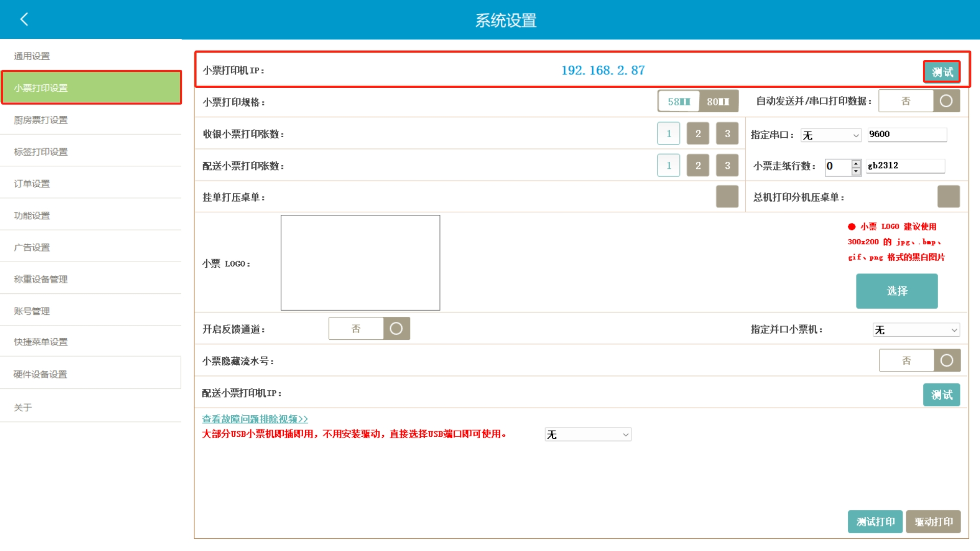
Task: Toggle auto send parallel/serial print data
Action: (x=919, y=101)
